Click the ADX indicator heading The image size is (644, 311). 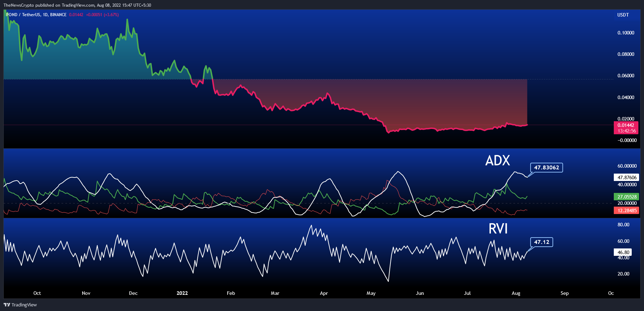tap(498, 161)
